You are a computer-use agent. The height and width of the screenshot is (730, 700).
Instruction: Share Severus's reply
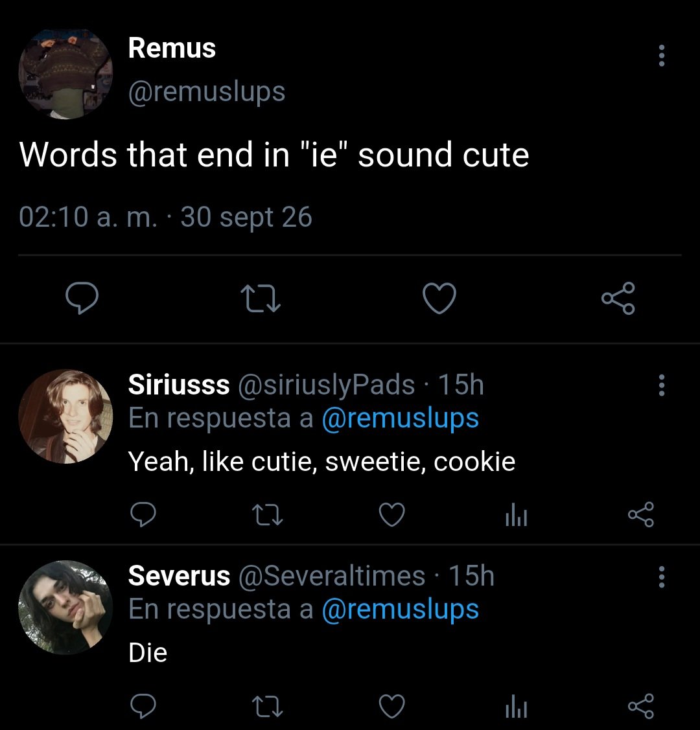[x=641, y=706]
